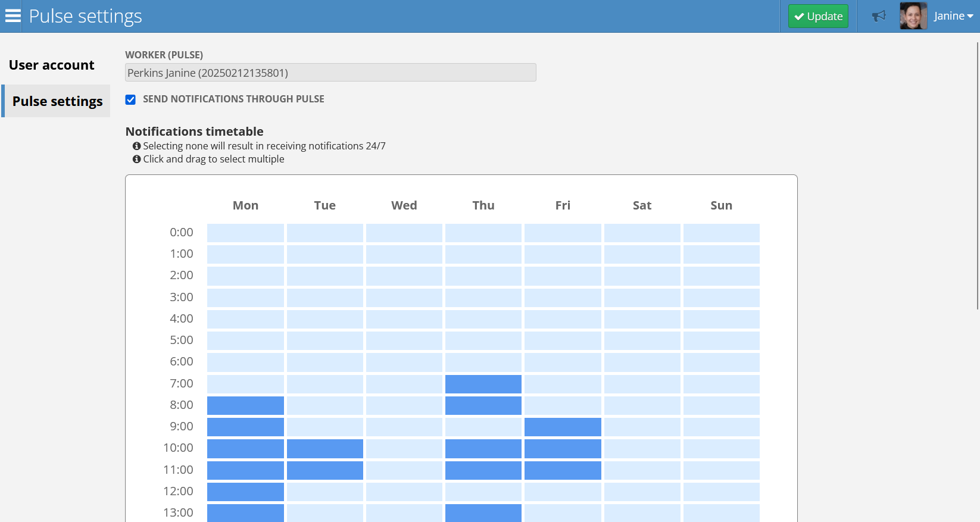The height and width of the screenshot is (522, 980).
Task: Click the Mon column header
Action: click(245, 205)
